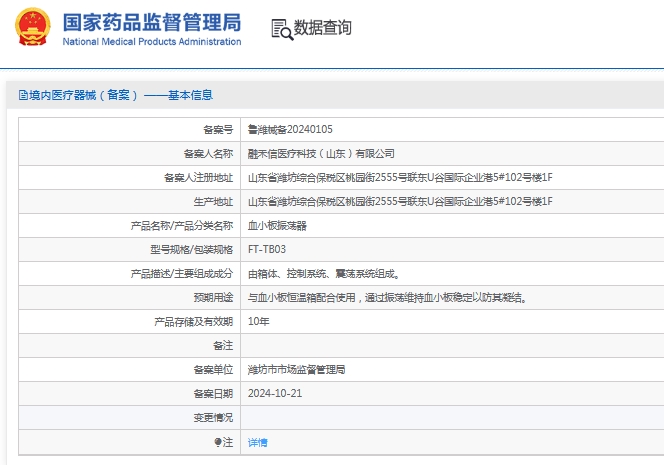Click the 备案日期 row label
The height and width of the screenshot is (465, 664).
tap(213, 393)
